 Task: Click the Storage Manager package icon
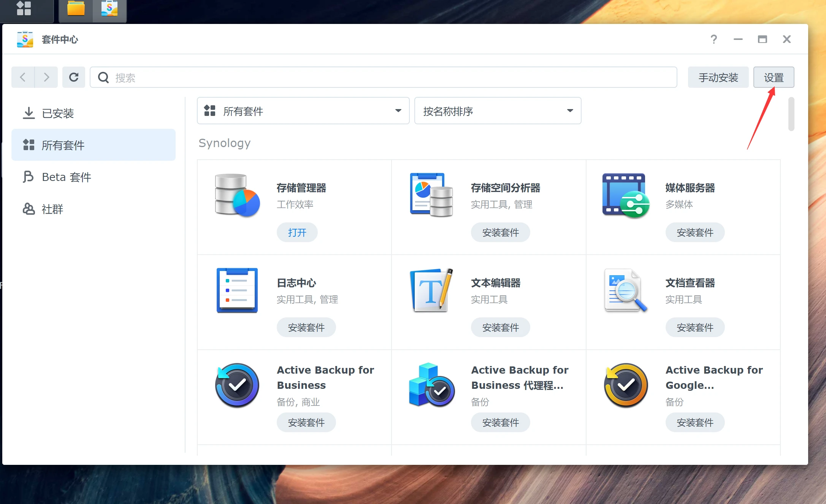(x=237, y=195)
